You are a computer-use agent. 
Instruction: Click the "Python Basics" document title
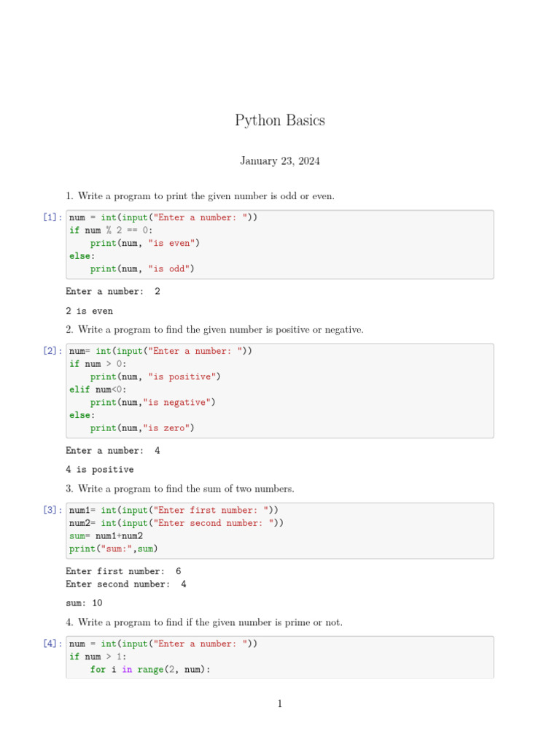click(280, 120)
